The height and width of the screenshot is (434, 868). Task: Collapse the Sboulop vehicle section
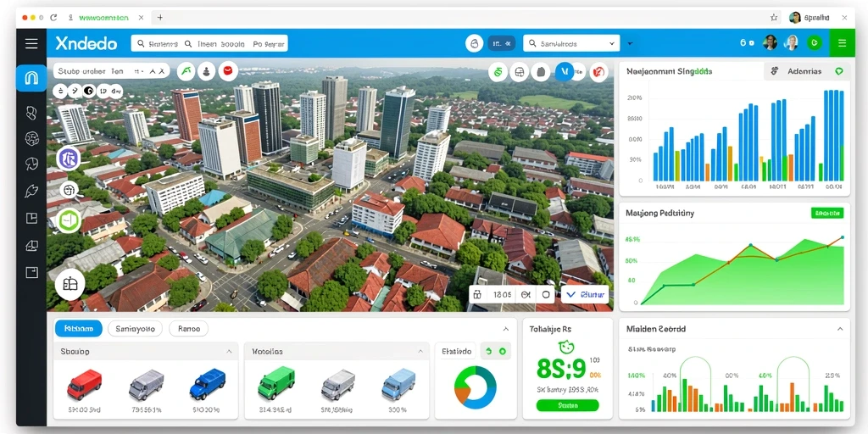click(229, 352)
